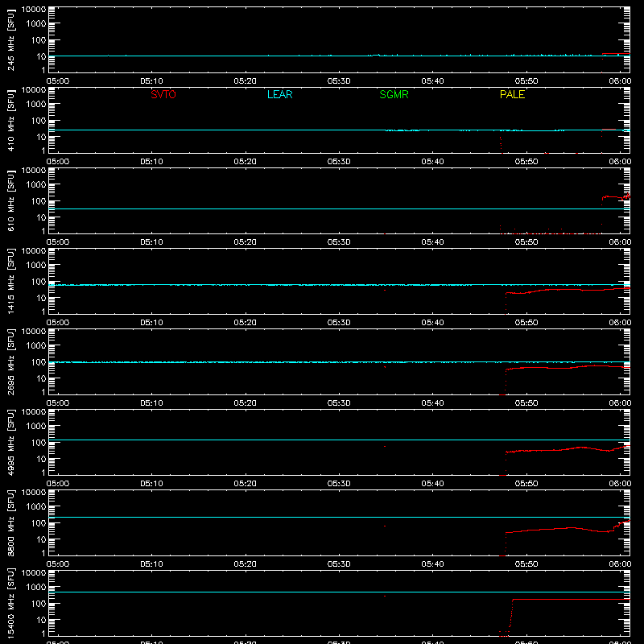
Task: Click the 05:10 time label under 610 MHz plot
Action: [151, 242]
